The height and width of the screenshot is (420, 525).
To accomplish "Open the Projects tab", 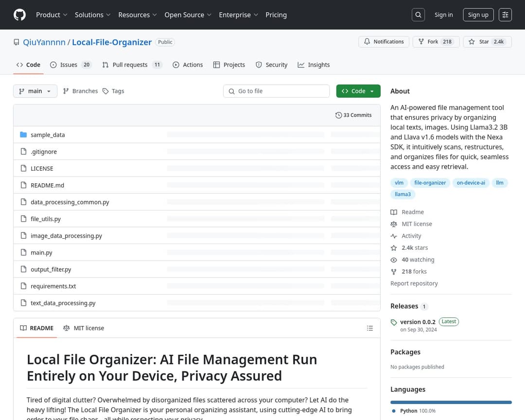I will [229, 65].
